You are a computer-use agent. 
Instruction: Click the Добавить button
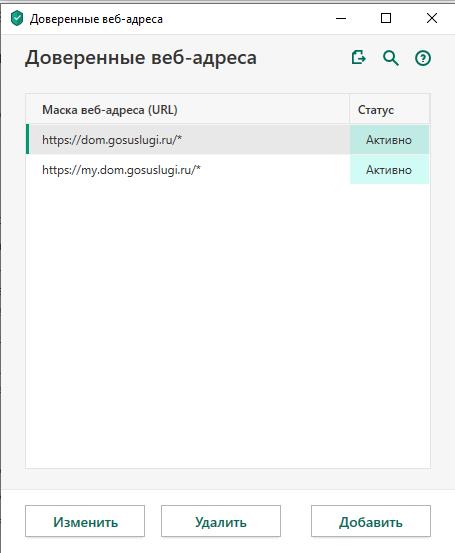371,521
